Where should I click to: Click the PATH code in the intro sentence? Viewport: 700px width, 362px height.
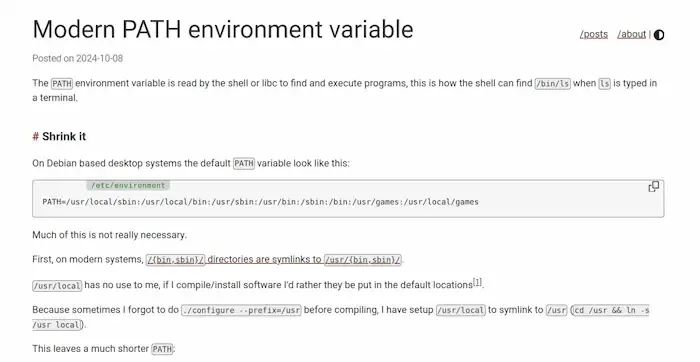pos(62,83)
